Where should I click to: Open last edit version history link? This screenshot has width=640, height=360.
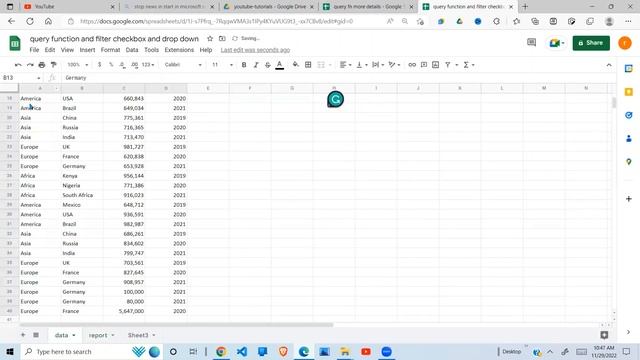(255, 50)
